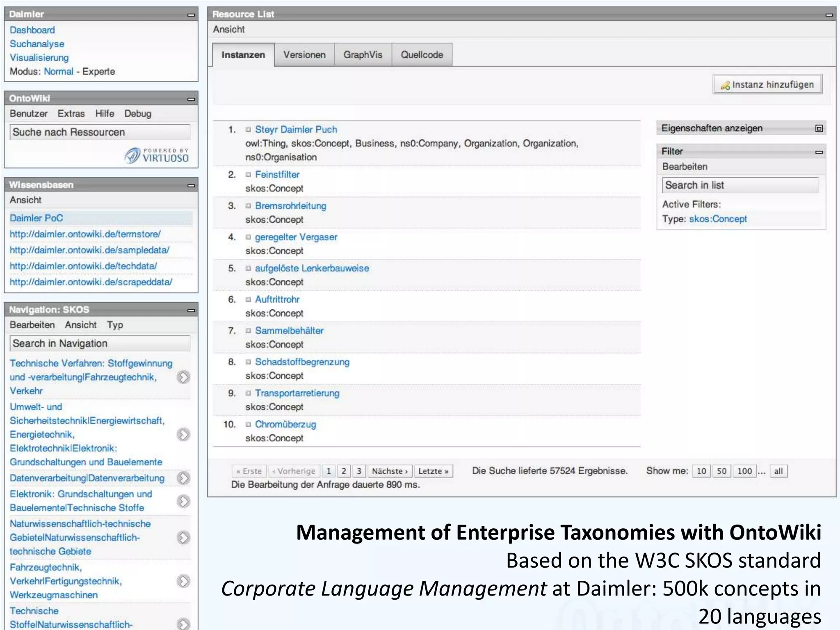Go to the Nächste results page
The image size is (840, 630).
[x=390, y=471]
